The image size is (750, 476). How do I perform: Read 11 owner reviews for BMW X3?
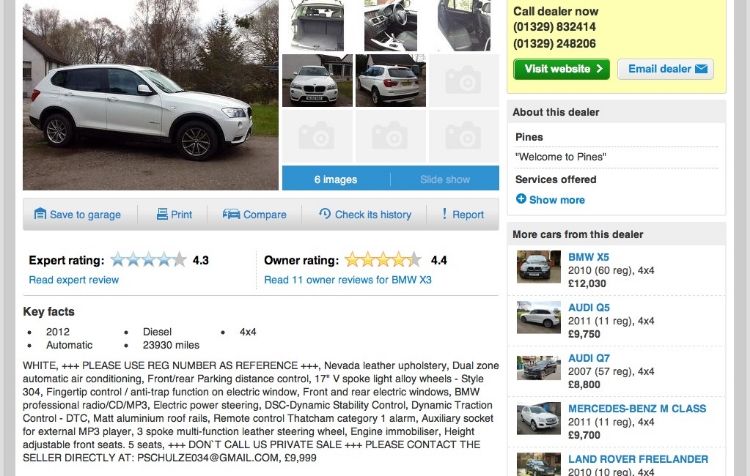pyautogui.click(x=348, y=280)
